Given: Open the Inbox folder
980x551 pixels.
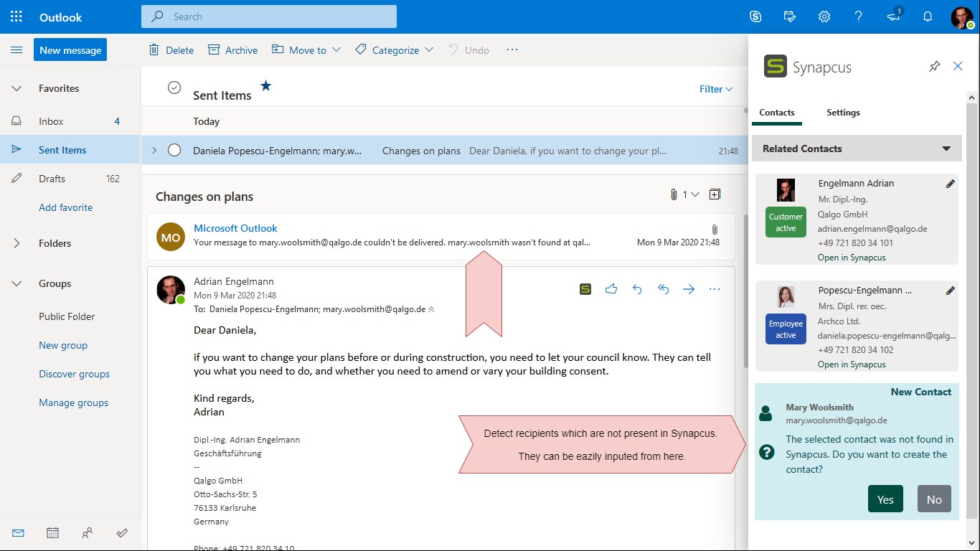Looking at the screenshot, I should tap(70, 121).
